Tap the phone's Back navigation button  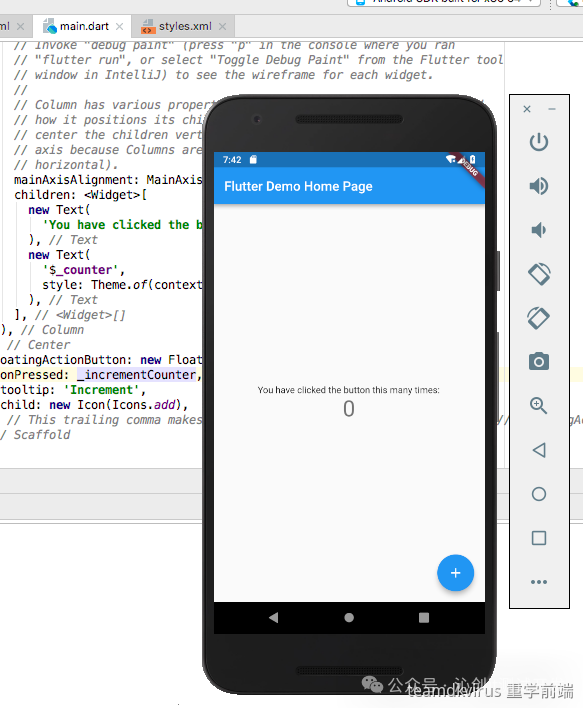coord(274,617)
